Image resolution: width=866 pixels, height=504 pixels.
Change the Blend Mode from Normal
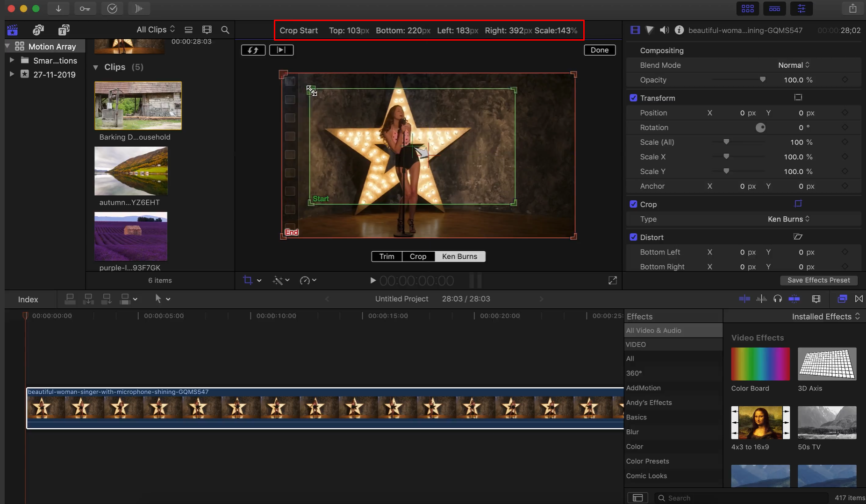[x=793, y=65]
